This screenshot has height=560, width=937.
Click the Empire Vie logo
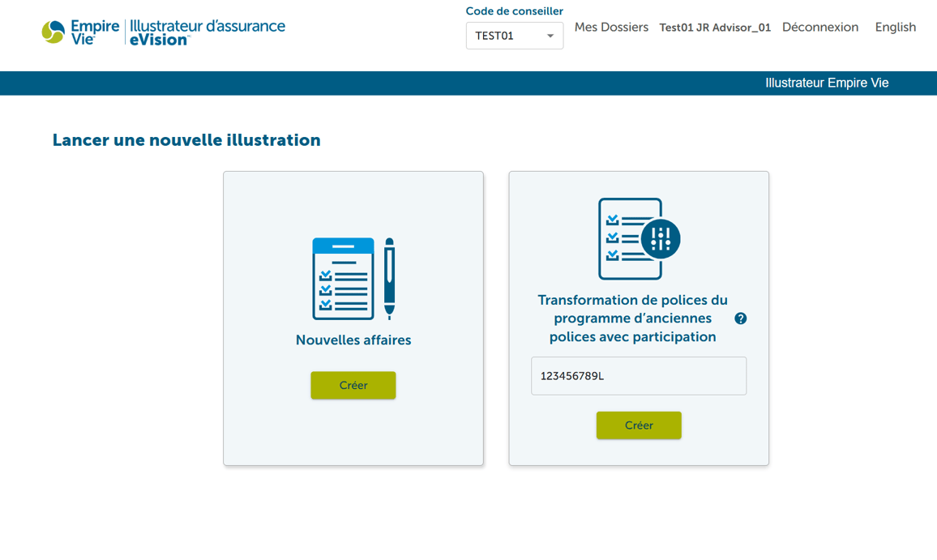pyautogui.click(x=81, y=32)
